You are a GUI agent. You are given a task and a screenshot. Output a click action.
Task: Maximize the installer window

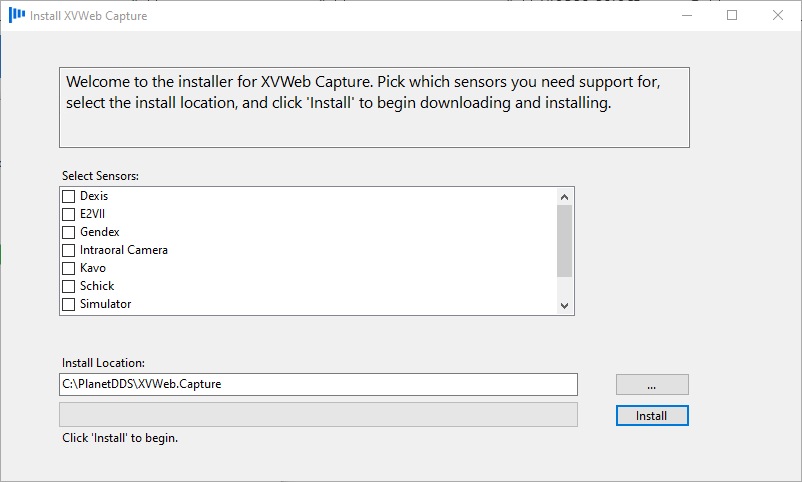(x=732, y=16)
